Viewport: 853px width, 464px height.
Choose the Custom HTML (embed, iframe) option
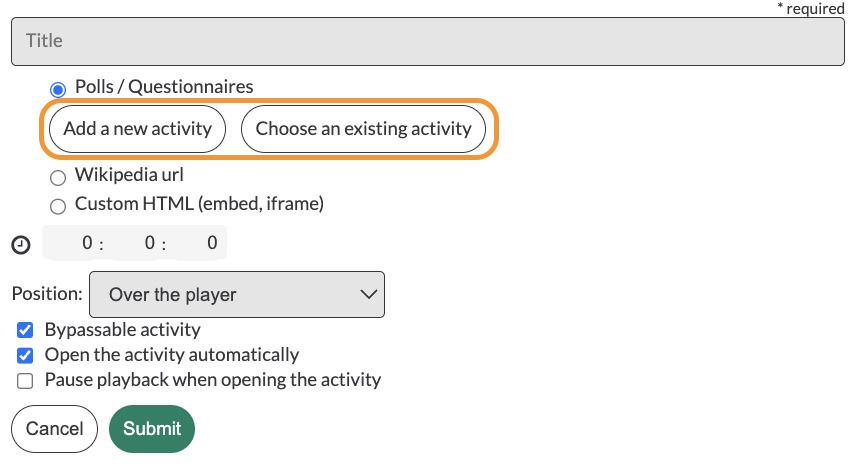58,206
